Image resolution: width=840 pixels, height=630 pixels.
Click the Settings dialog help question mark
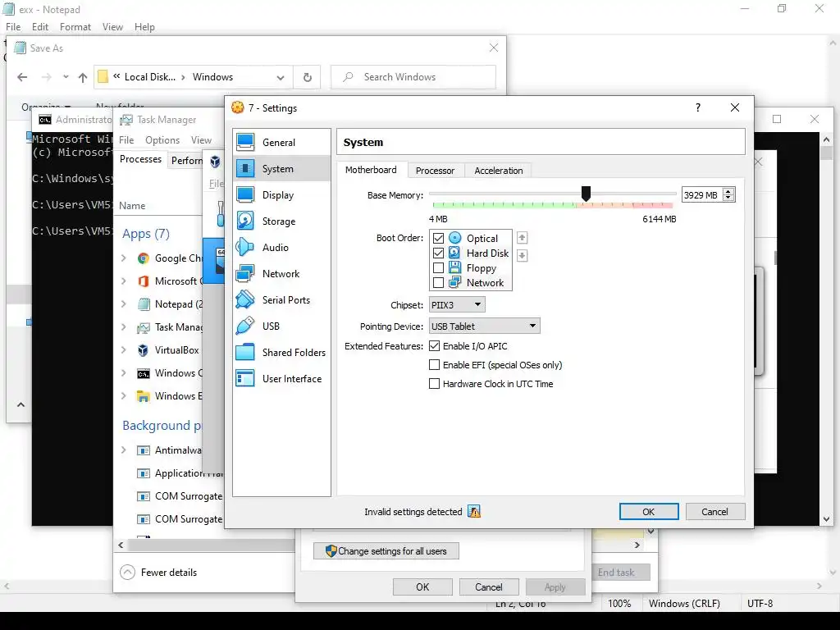[x=697, y=107]
